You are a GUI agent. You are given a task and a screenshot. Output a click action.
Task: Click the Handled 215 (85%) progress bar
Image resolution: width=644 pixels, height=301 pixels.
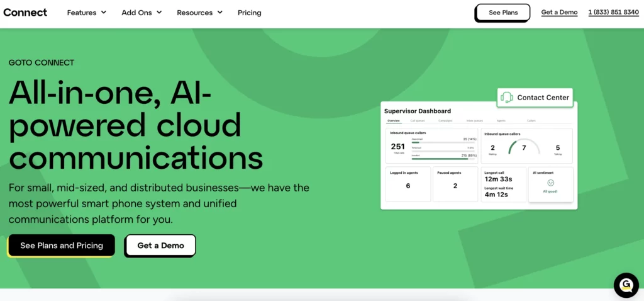(x=443, y=158)
